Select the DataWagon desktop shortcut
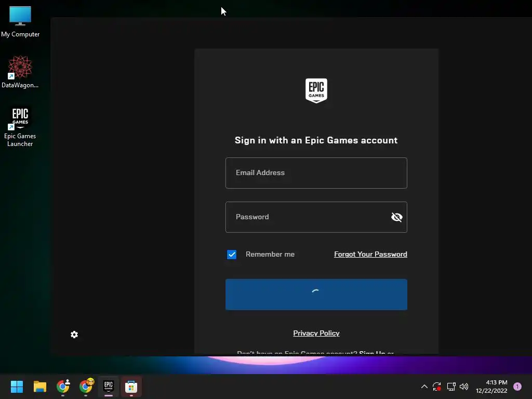This screenshot has height=399, width=532. pyautogui.click(x=20, y=72)
